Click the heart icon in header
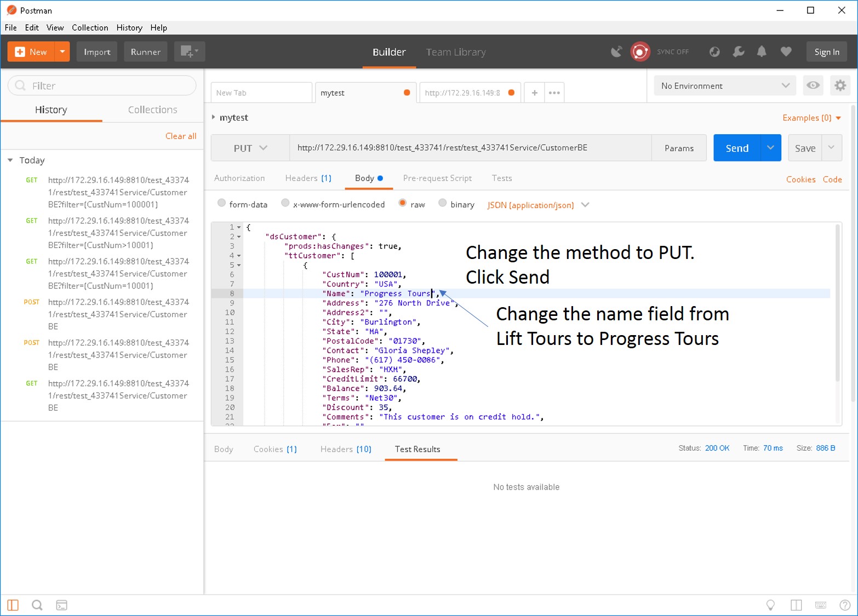The width and height of the screenshot is (858, 616). 786,51
